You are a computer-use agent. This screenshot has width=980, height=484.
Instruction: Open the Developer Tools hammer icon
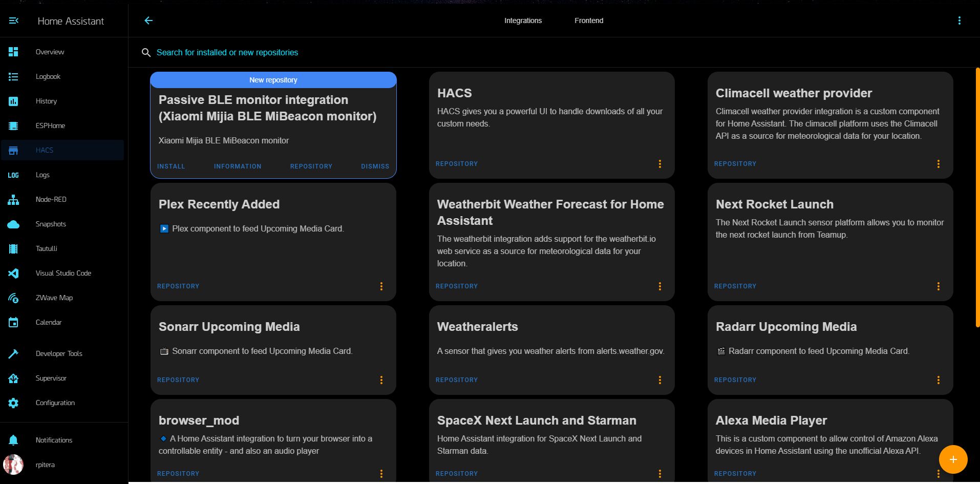[13, 353]
